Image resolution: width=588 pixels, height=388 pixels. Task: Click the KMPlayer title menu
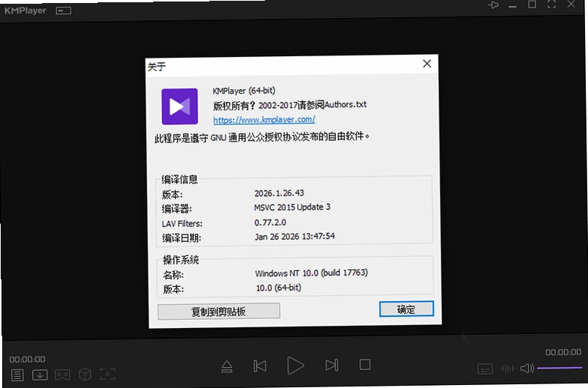(x=25, y=10)
